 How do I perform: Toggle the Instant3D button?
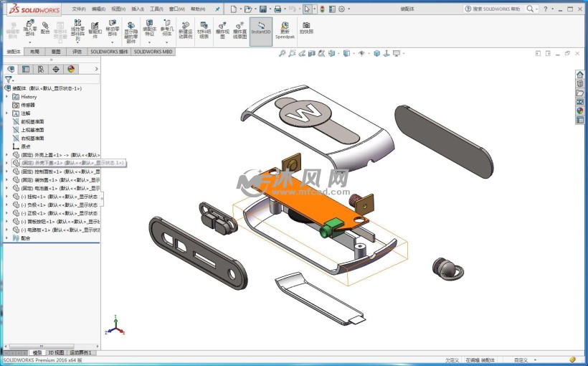point(261,32)
